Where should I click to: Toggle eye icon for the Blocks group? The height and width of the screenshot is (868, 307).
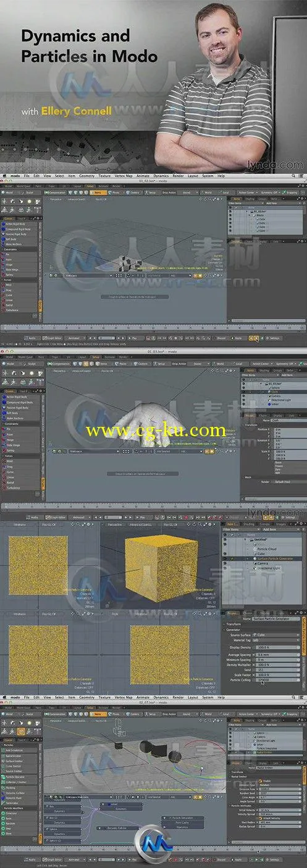coord(230,215)
